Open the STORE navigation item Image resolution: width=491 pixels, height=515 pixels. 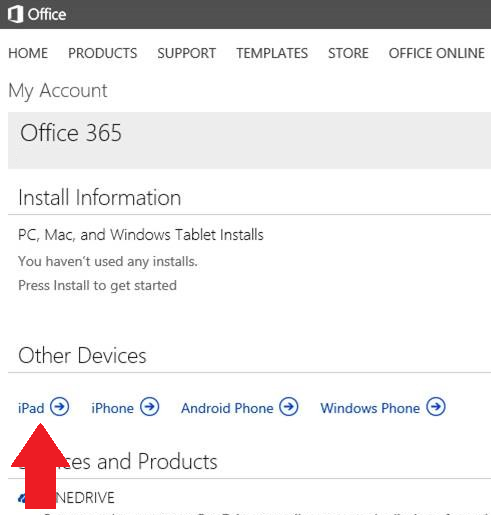coord(348,53)
